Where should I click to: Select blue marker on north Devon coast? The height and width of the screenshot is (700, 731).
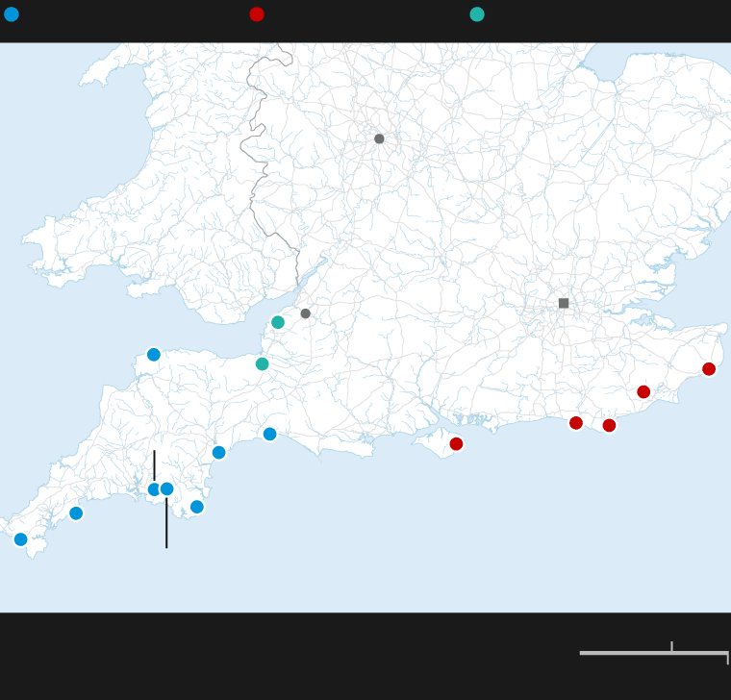point(154,355)
